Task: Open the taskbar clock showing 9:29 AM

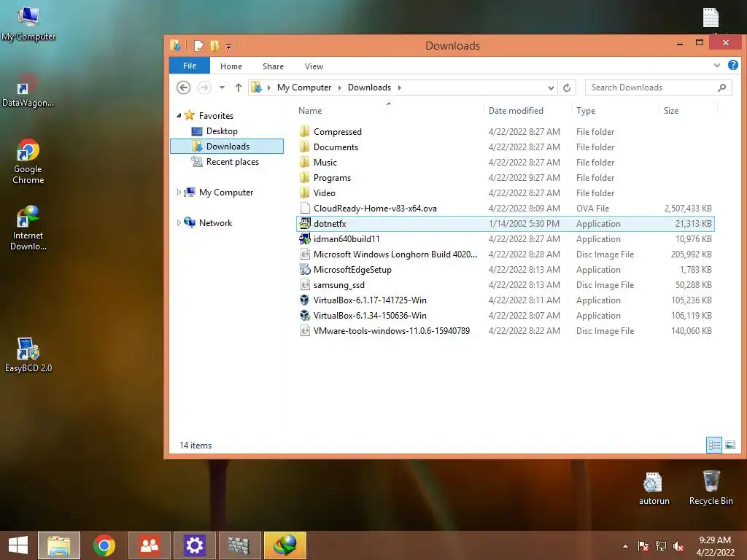Action: coord(715,546)
